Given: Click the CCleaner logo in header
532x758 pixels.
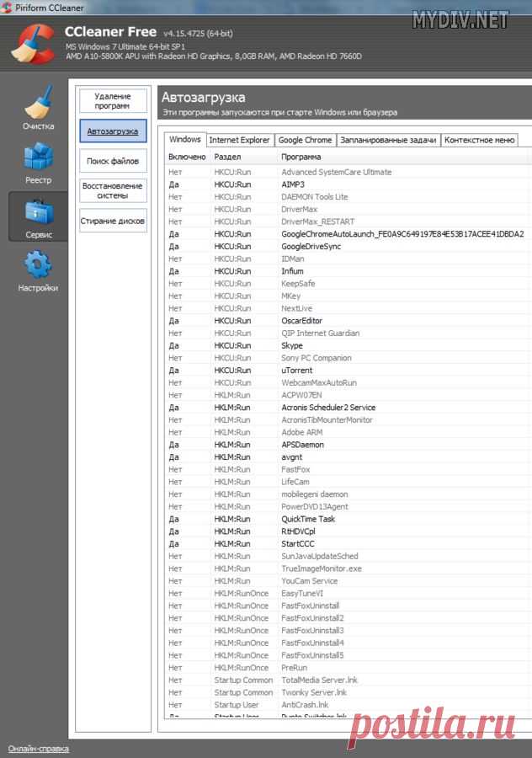Looking at the screenshot, I should point(32,42).
